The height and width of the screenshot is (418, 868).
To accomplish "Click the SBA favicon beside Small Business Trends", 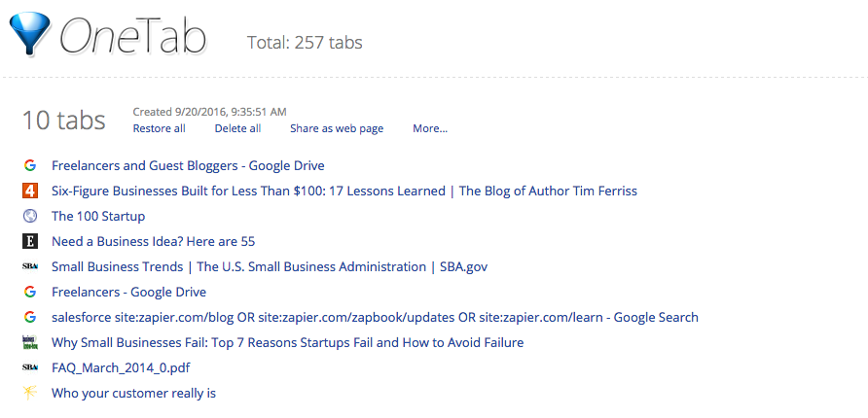I will (x=30, y=266).
